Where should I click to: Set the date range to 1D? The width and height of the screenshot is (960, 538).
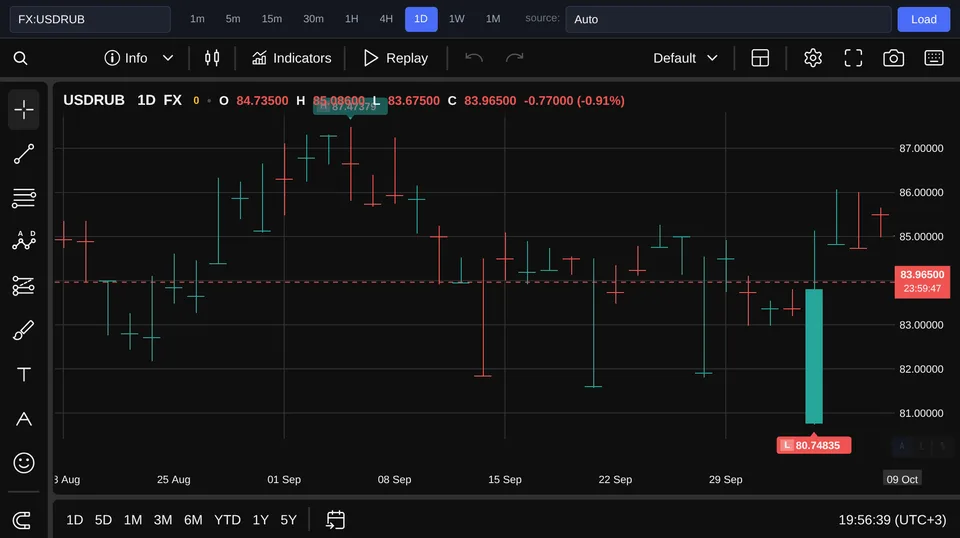(75, 520)
